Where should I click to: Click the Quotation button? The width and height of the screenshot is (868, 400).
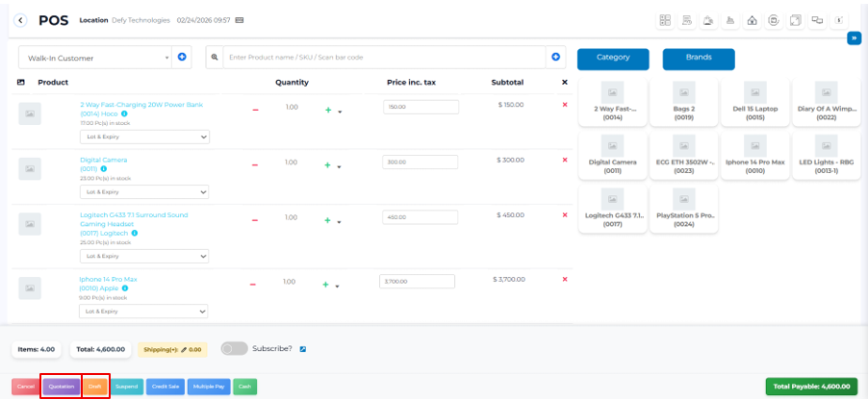tap(62, 386)
